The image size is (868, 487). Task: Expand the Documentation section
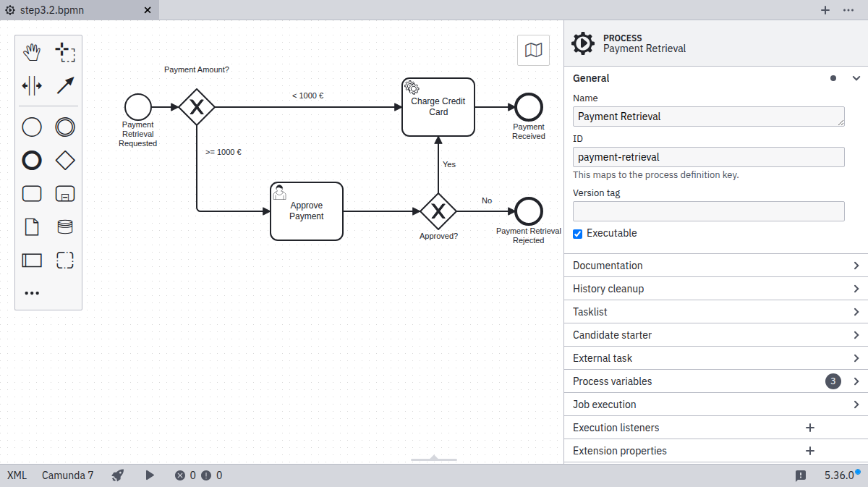[x=715, y=266]
